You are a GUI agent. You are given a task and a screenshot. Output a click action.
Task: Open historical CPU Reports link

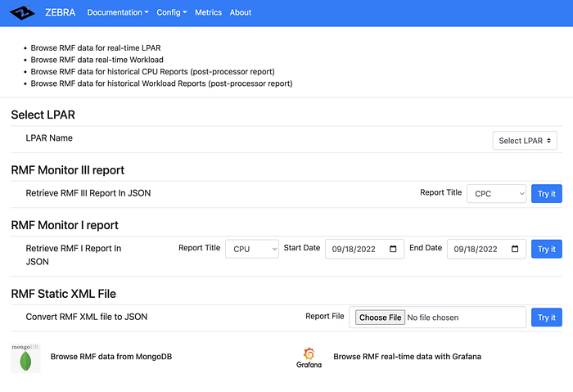(153, 71)
